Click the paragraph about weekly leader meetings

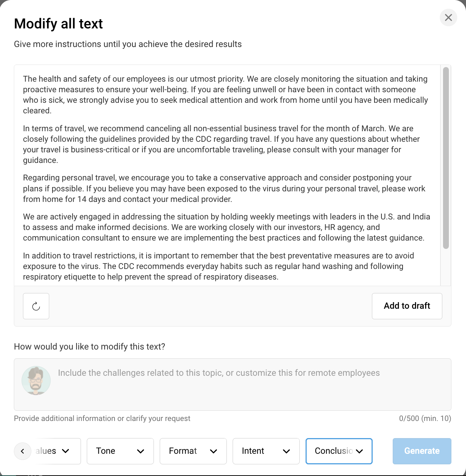219,227
